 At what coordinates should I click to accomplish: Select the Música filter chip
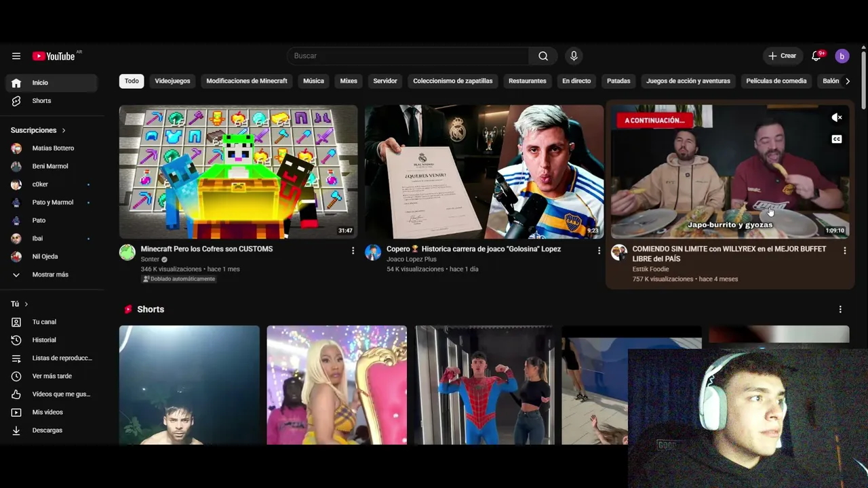coord(313,81)
